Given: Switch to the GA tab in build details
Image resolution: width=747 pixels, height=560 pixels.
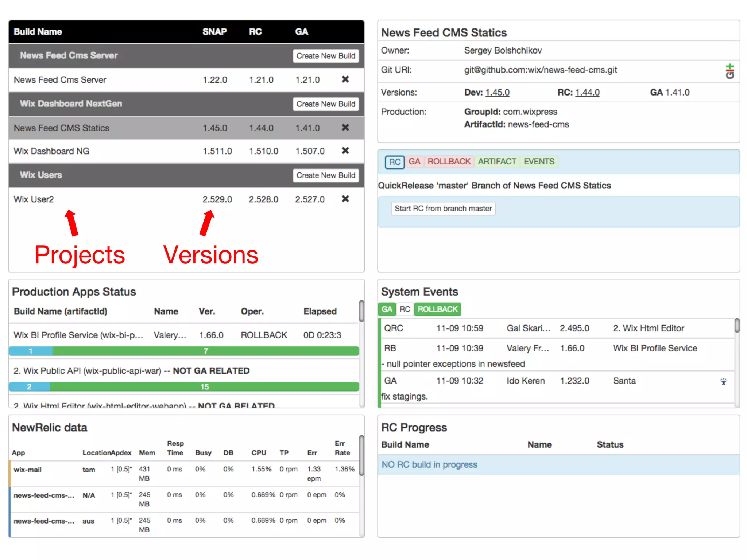Looking at the screenshot, I should tap(414, 162).
